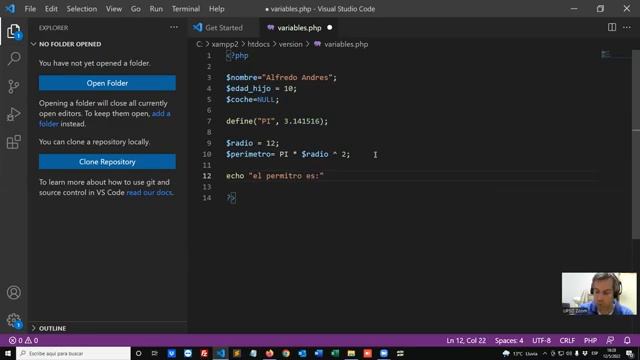Click the echo "el permitro es:" line
640x360 pixels.
(x=275, y=176)
